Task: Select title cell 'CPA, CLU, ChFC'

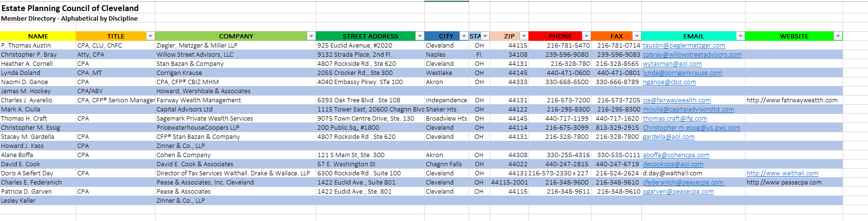Action: pos(116,46)
